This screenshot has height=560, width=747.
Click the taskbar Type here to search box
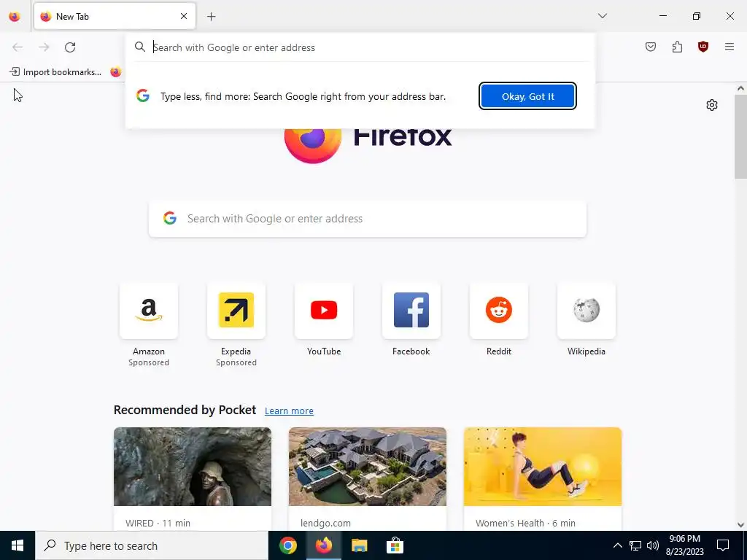coord(152,545)
